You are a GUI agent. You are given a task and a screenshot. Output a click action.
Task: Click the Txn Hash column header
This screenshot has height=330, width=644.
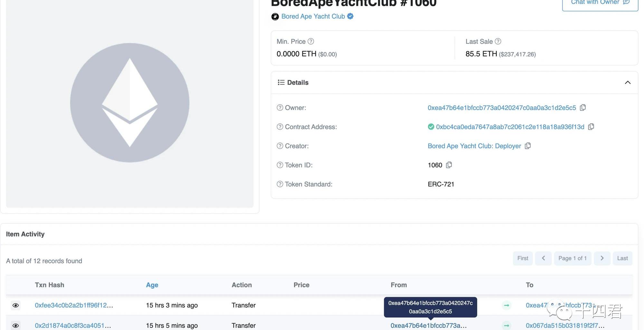[50, 285]
